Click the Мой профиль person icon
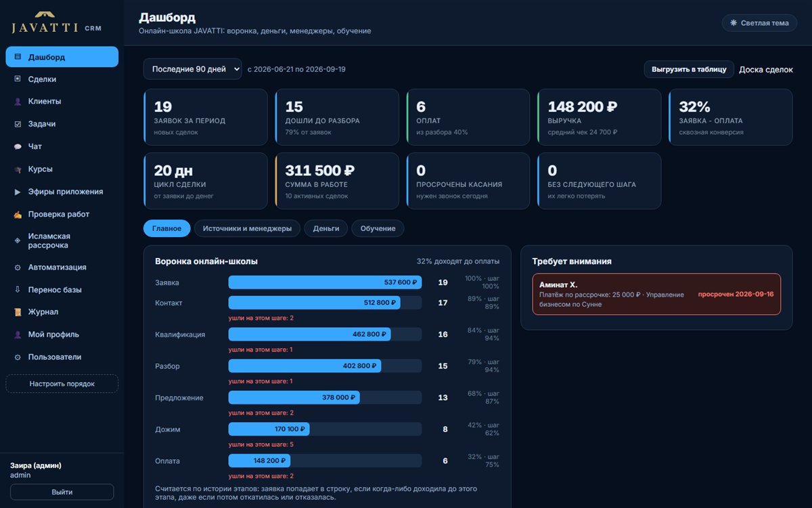Screen dimensions: 812x508 click(18, 335)
